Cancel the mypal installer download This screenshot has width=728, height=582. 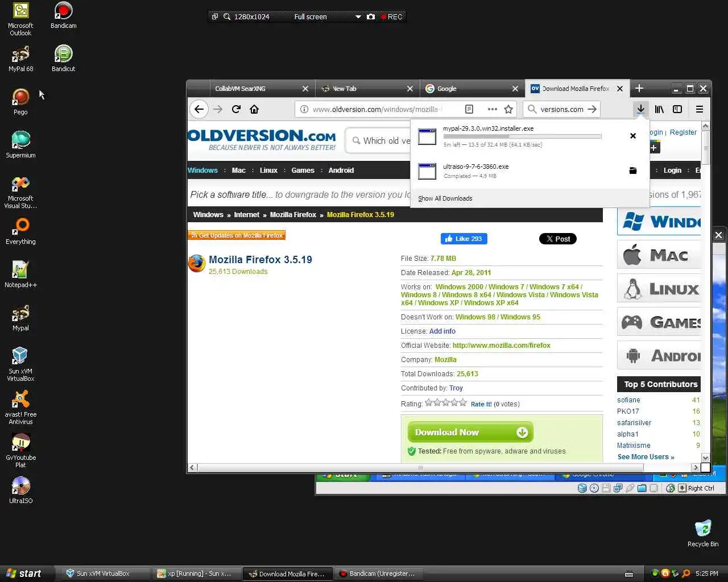pyautogui.click(x=633, y=136)
